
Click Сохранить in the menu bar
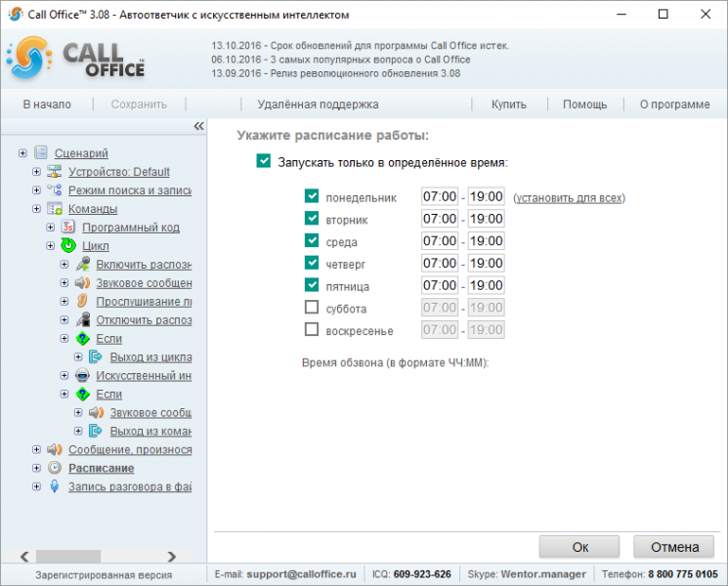(139, 105)
